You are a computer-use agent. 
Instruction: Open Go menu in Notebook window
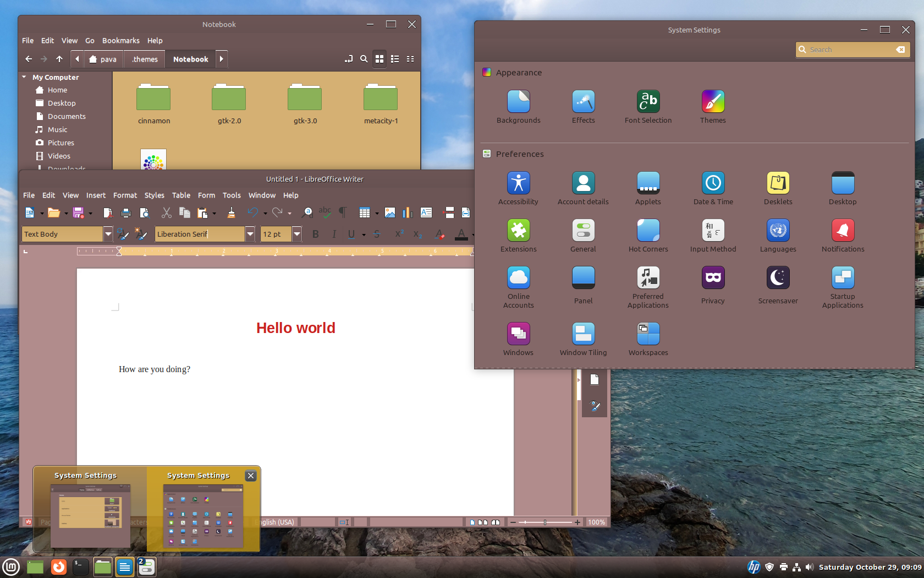click(x=90, y=41)
